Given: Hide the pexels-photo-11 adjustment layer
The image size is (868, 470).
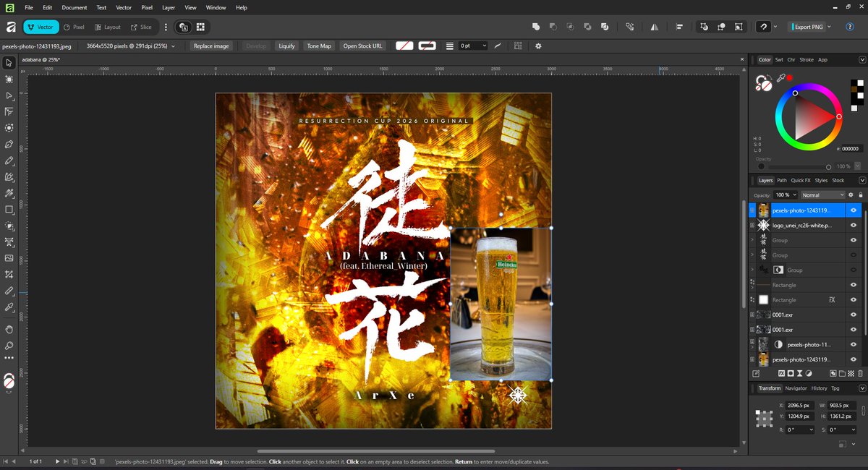Looking at the screenshot, I should pos(854,344).
